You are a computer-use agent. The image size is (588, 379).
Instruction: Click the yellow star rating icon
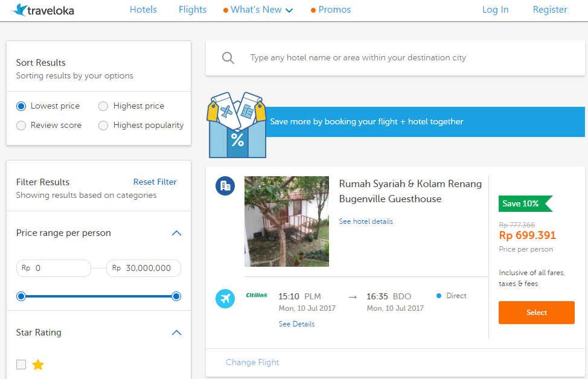(x=38, y=365)
